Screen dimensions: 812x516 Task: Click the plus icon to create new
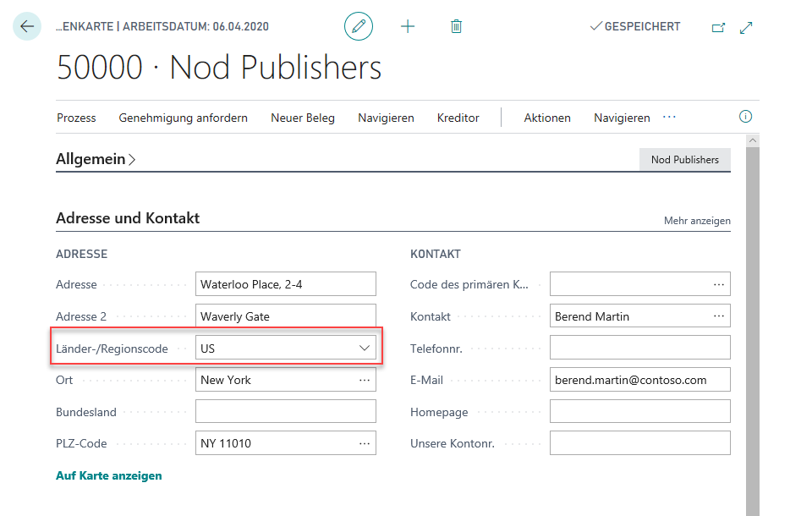(x=408, y=26)
